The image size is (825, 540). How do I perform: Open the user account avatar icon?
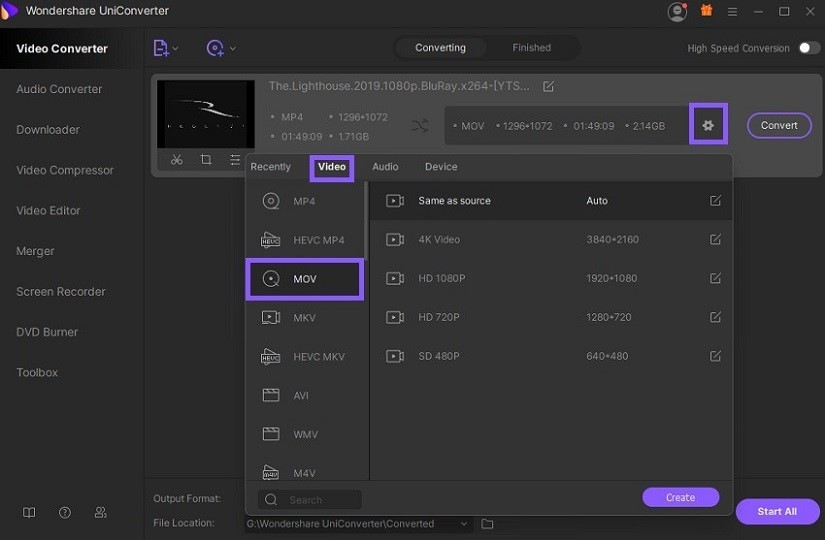tap(677, 12)
